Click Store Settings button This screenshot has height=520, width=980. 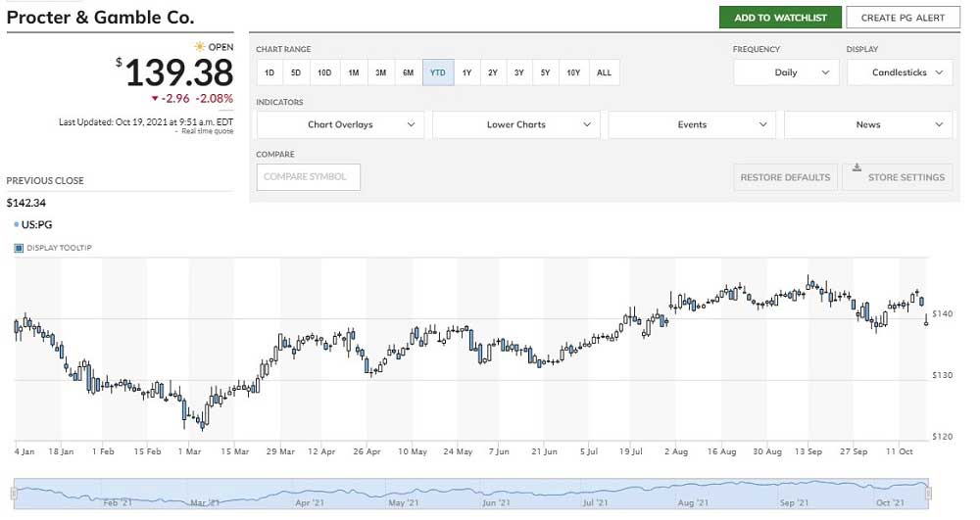tap(898, 177)
